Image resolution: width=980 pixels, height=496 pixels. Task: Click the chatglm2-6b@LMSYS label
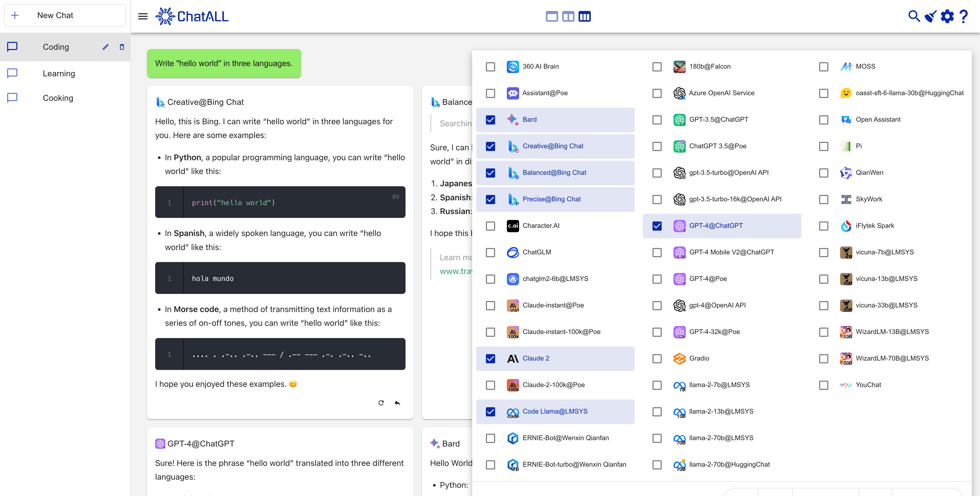[x=555, y=278]
